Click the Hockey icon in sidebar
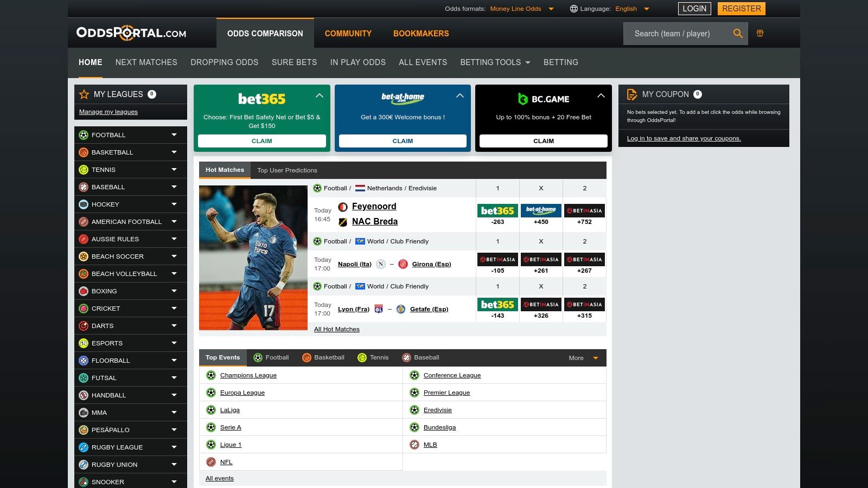Viewport: 868px width, 488px height. (x=84, y=204)
